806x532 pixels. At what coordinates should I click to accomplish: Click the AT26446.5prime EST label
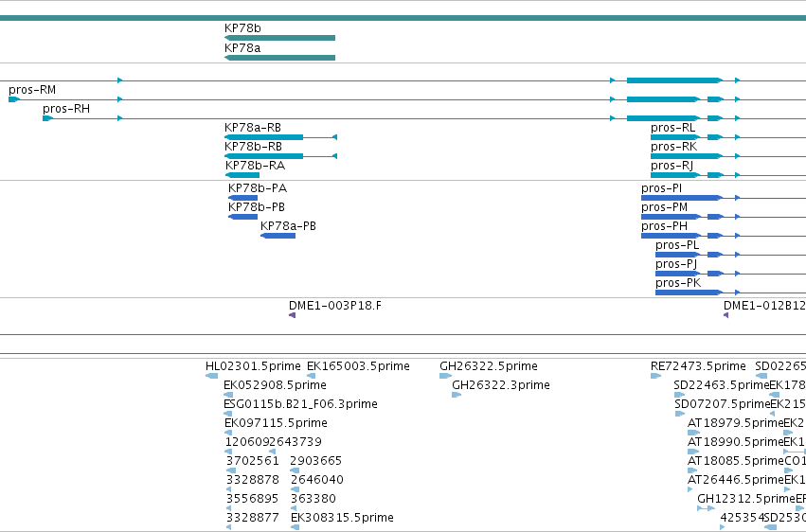pyautogui.click(x=736, y=480)
